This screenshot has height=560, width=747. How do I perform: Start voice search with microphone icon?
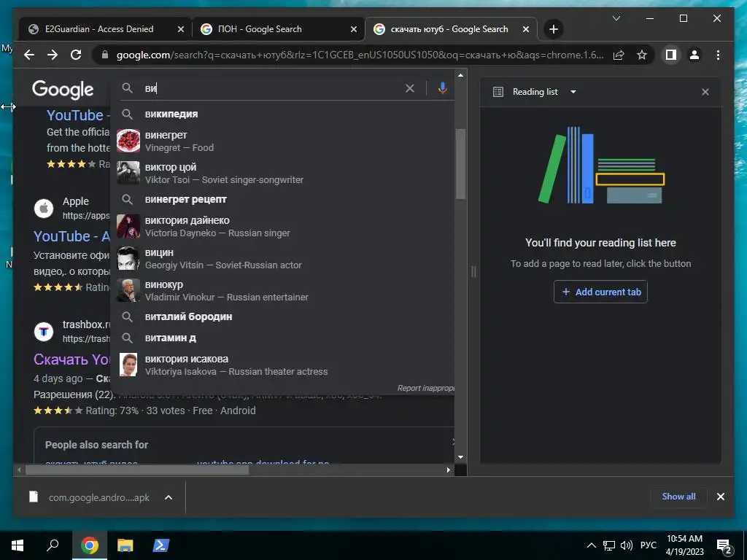coord(443,88)
